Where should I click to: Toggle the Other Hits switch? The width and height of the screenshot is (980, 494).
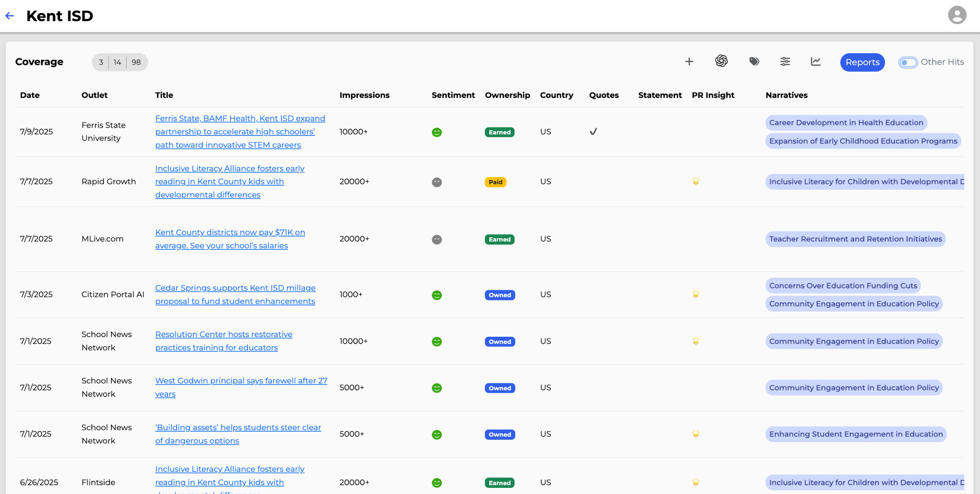pyautogui.click(x=908, y=62)
